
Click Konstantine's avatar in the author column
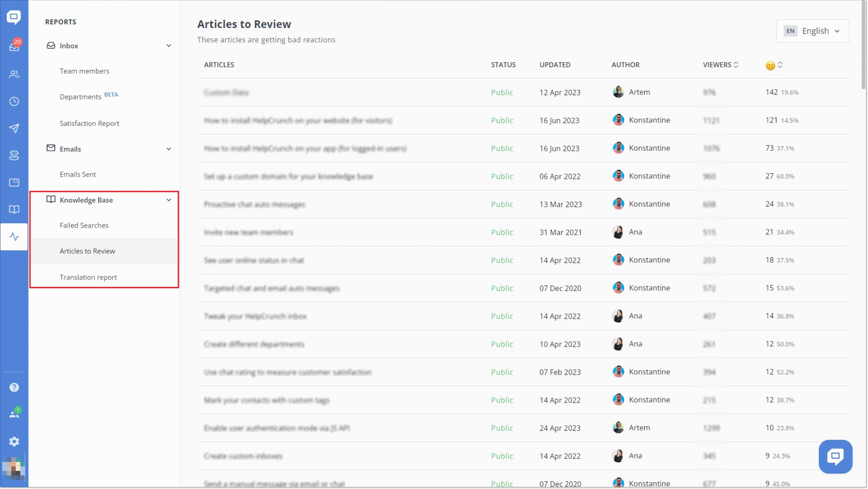pyautogui.click(x=618, y=120)
